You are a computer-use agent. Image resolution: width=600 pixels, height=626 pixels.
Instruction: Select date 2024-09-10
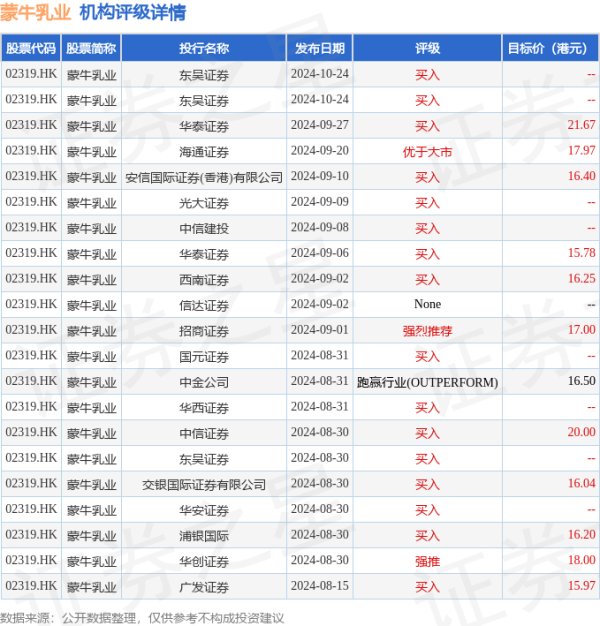point(319,176)
